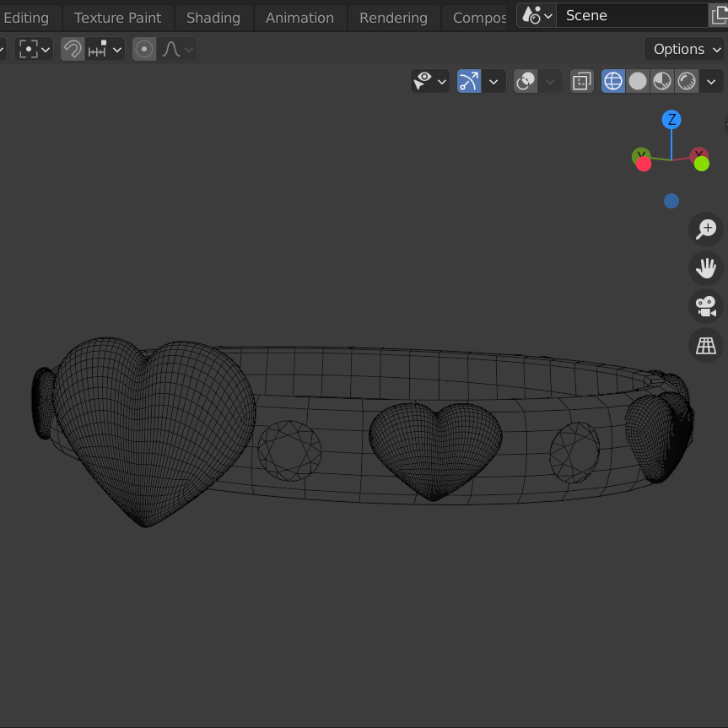This screenshot has width=728, height=728.
Task: Click the right round gem on the ring
Action: (574, 453)
